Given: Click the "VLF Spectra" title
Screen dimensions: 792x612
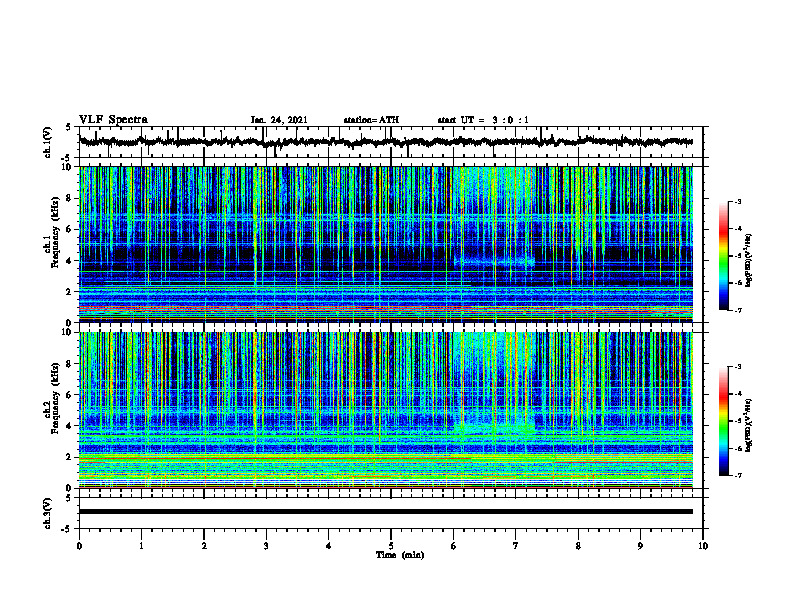Looking at the screenshot, I should tap(113, 120).
